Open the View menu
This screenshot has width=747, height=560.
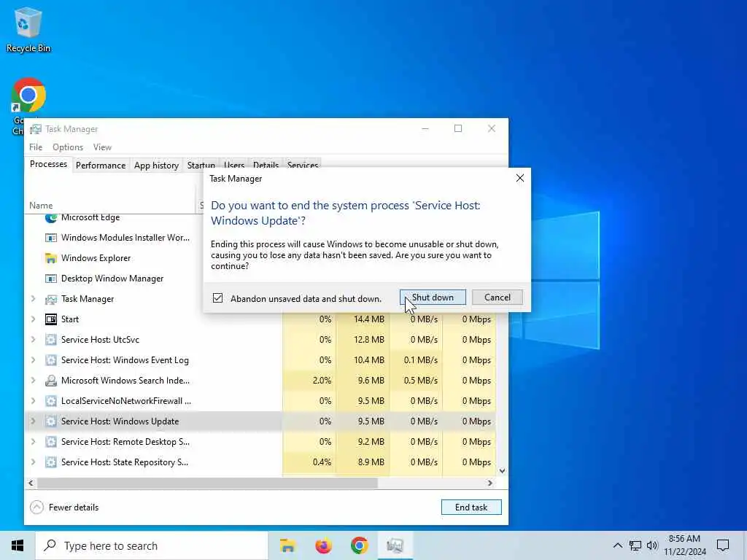click(102, 147)
